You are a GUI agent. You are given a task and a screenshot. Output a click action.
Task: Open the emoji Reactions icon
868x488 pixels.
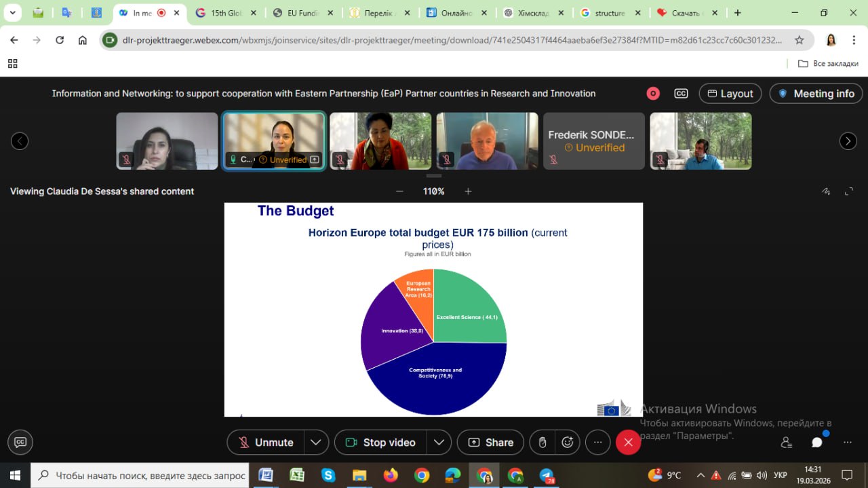click(567, 442)
